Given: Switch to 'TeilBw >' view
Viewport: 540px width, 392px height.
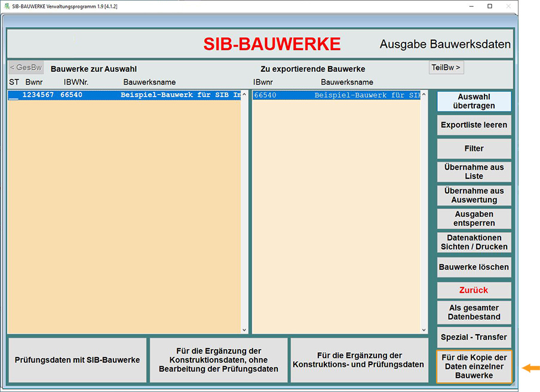Looking at the screenshot, I should click(446, 67).
